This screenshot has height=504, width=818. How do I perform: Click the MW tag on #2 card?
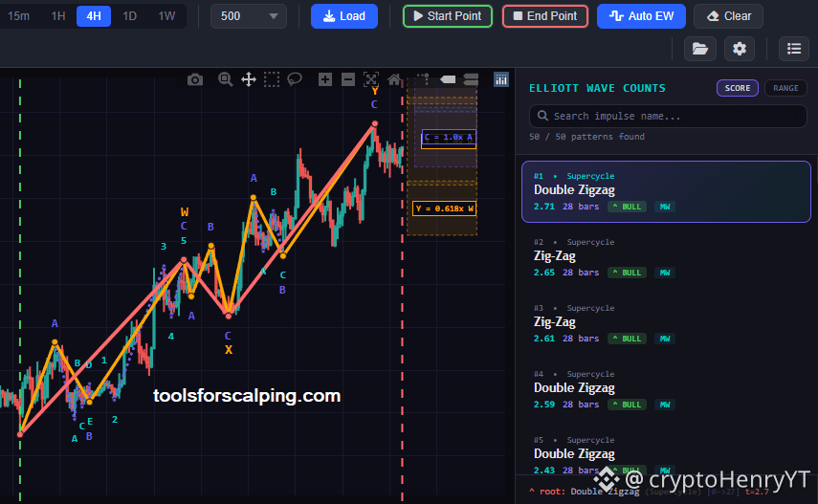click(x=665, y=273)
